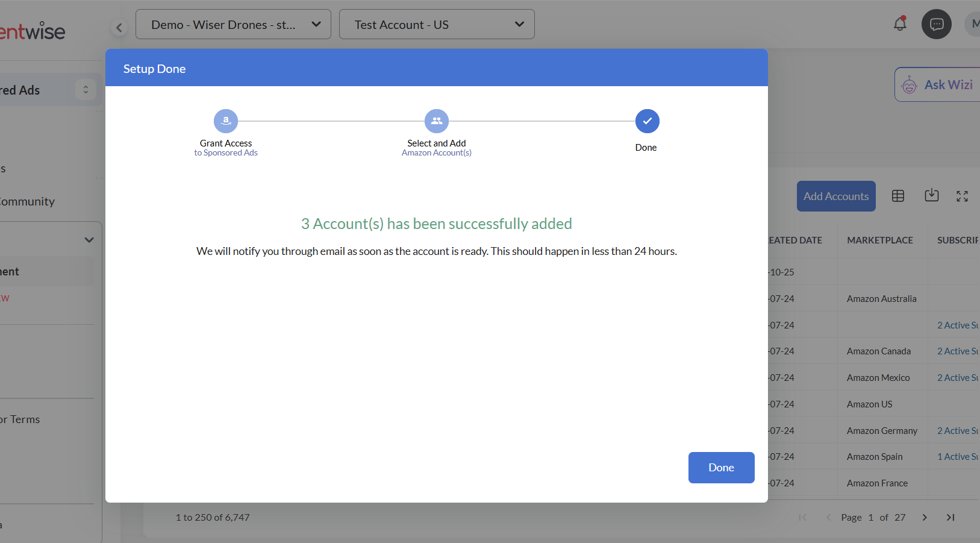Screen dimensions: 980x543
Task: Click the Done checkmark step icon
Action: tap(647, 121)
